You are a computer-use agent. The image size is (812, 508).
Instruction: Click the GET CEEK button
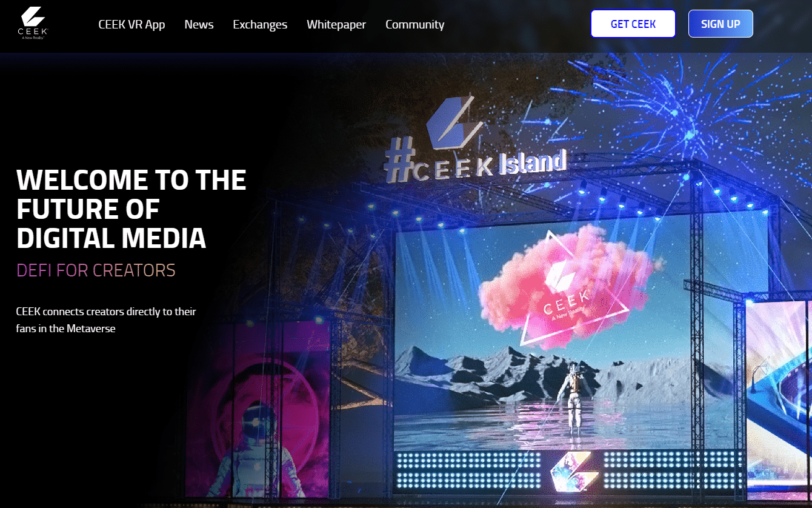[633, 24]
